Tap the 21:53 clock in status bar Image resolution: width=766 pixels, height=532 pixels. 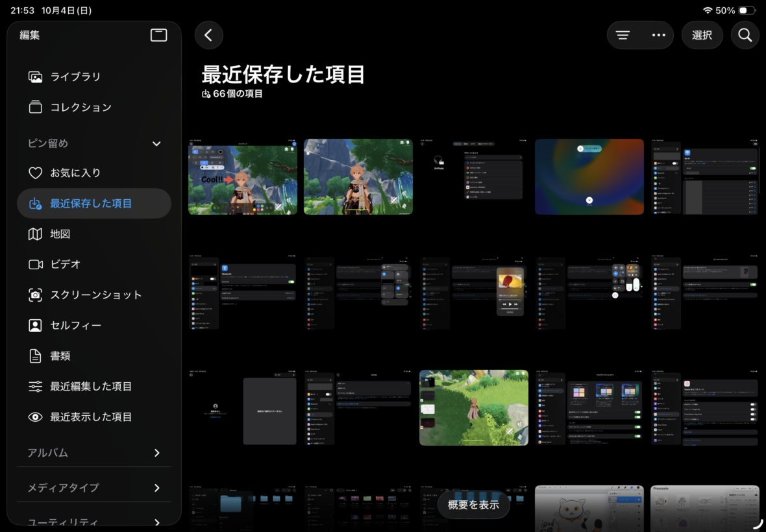pos(22,10)
